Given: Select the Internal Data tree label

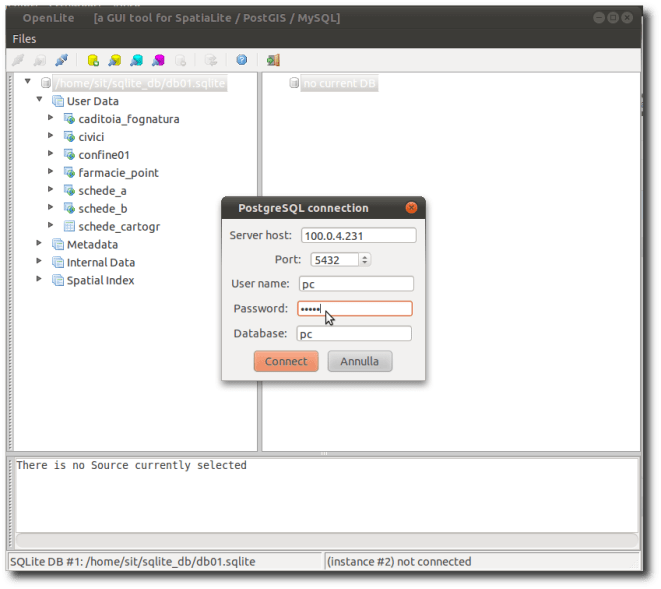Looking at the screenshot, I should click(x=101, y=263).
